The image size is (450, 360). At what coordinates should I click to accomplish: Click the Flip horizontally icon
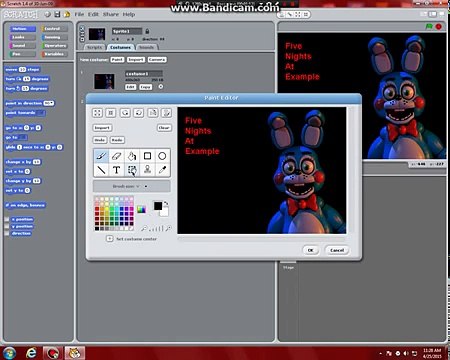(x=153, y=113)
